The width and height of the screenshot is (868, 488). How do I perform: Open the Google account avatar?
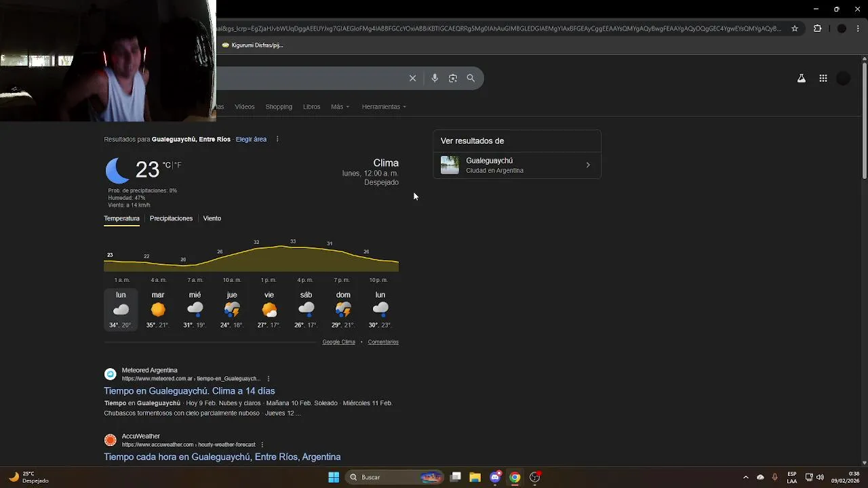[x=844, y=79]
